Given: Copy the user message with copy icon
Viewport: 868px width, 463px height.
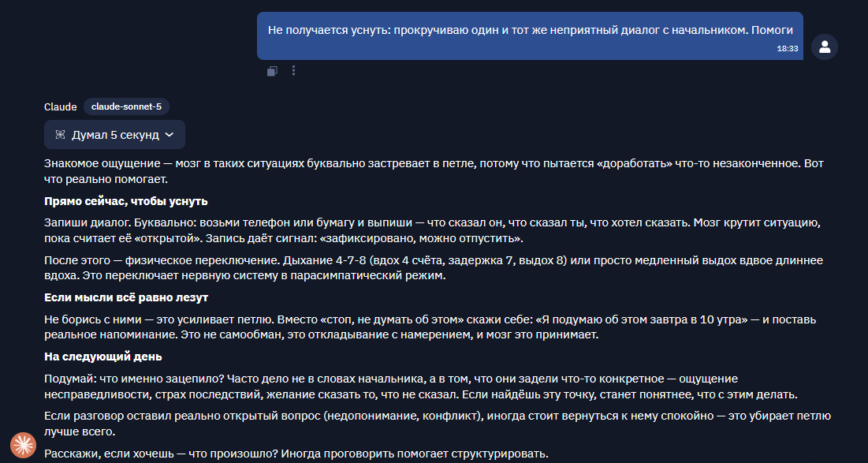Looking at the screenshot, I should pyautogui.click(x=272, y=71).
